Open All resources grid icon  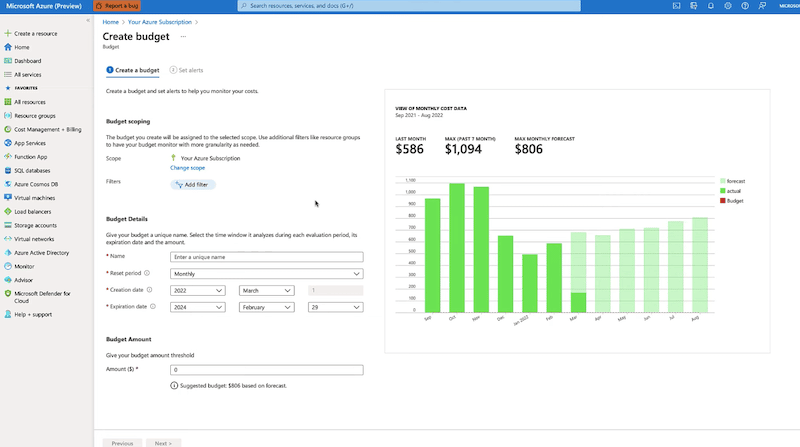tap(8, 102)
